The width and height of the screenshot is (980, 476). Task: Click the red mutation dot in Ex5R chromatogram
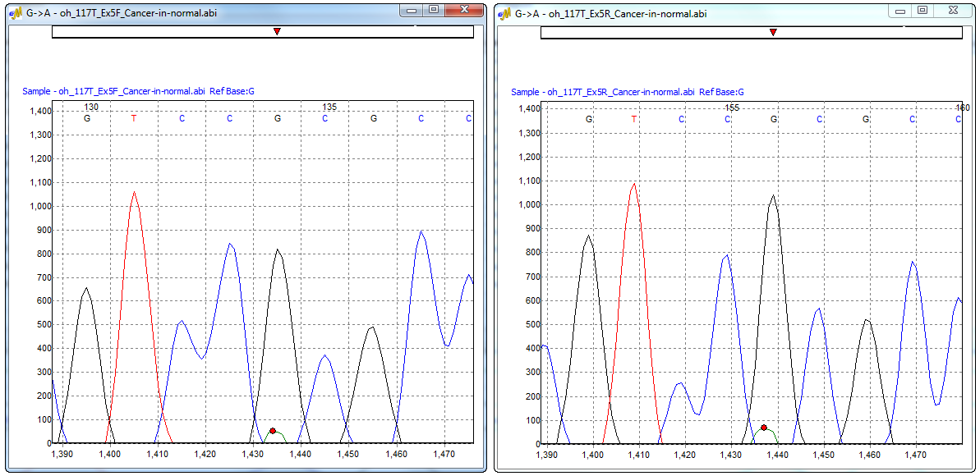click(764, 428)
